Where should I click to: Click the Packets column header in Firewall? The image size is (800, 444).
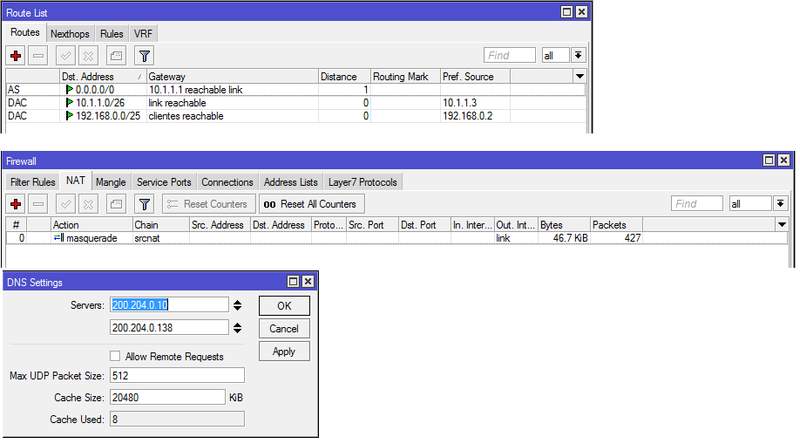(616, 225)
